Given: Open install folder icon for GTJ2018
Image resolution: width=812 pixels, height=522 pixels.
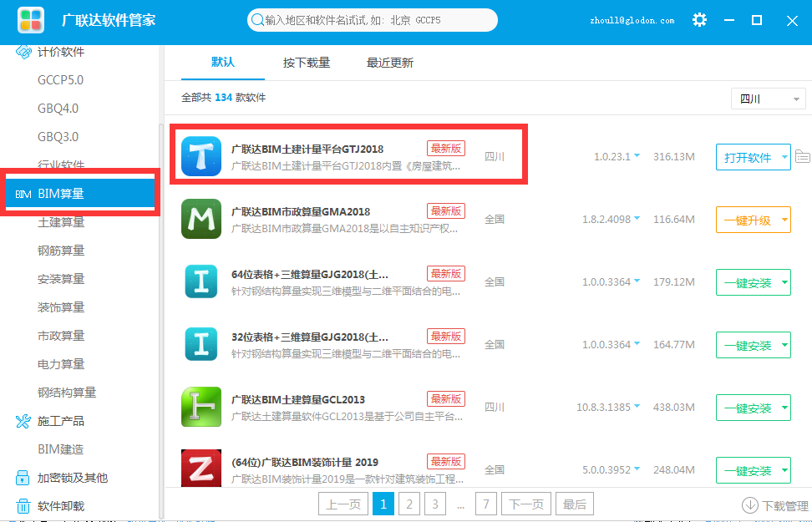Looking at the screenshot, I should click(803, 156).
